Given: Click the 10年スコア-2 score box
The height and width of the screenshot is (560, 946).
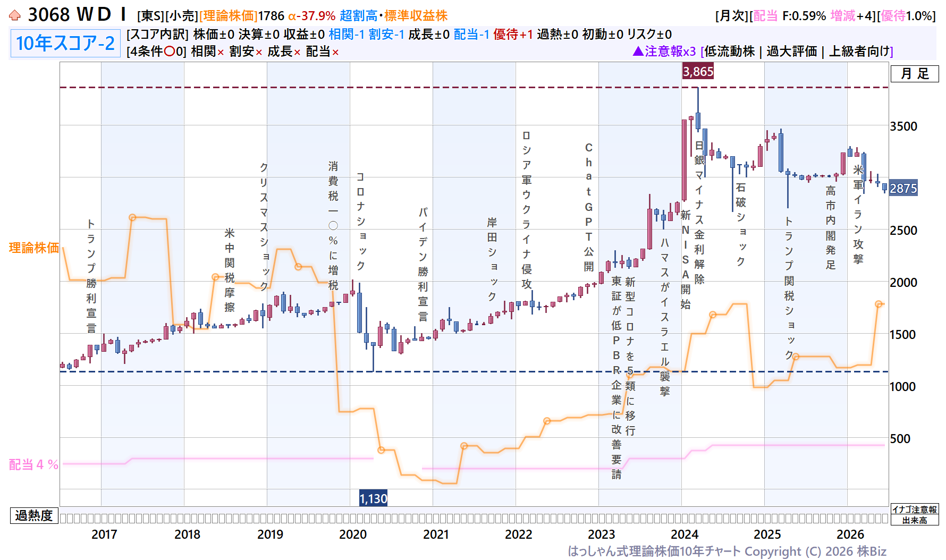Looking at the screenshot, I should [x=65, y=43].
